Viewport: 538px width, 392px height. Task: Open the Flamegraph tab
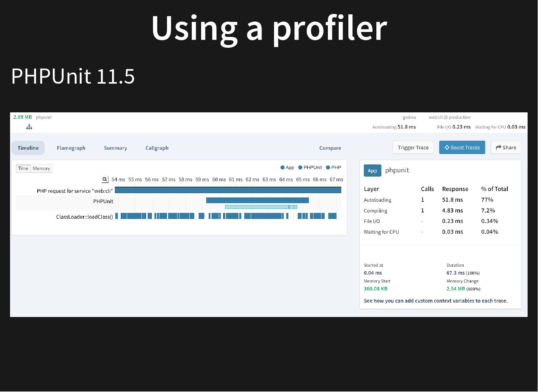pyautogui.click(x=71, y=148)
